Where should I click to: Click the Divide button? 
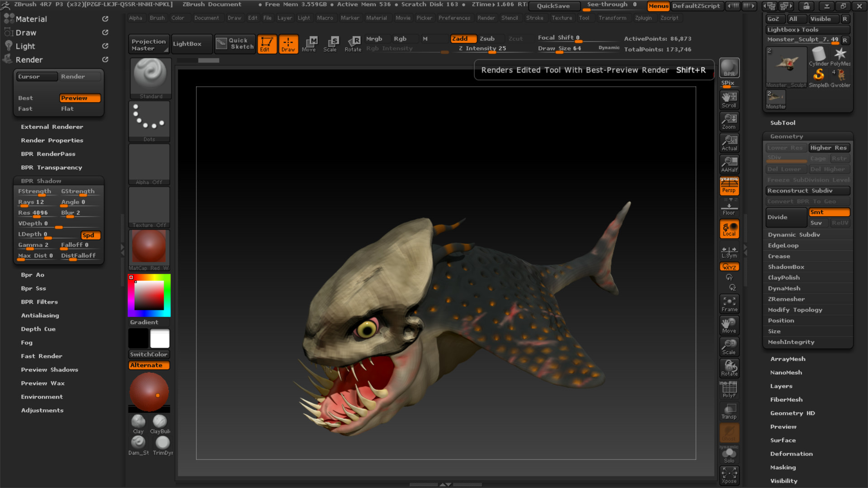click(x=786, y=217)
